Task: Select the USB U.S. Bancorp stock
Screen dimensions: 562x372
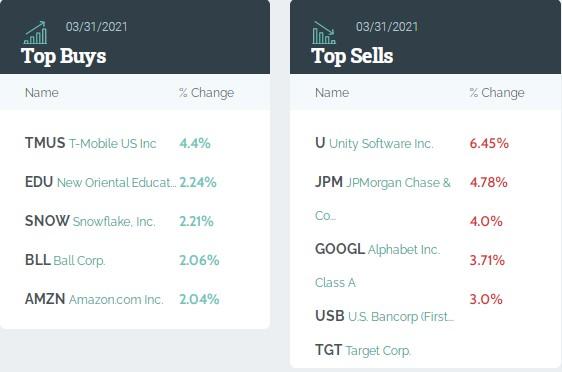Action: pyautogui.click(x=385, y=316)
